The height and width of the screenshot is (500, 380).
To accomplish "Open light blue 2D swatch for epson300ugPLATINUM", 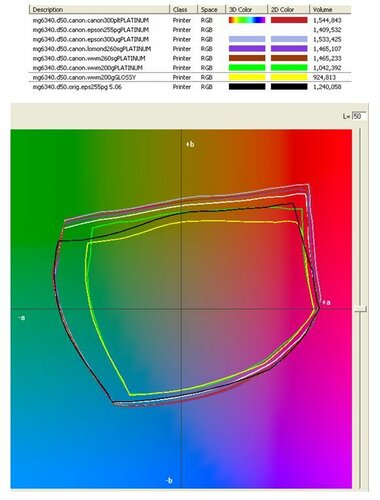I will coord(289,39).
